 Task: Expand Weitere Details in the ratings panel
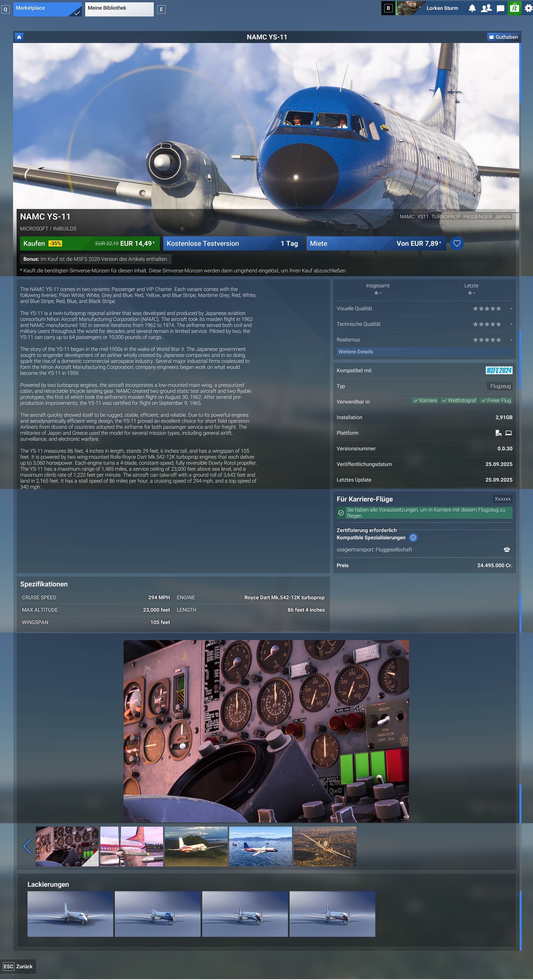point(356,352)
